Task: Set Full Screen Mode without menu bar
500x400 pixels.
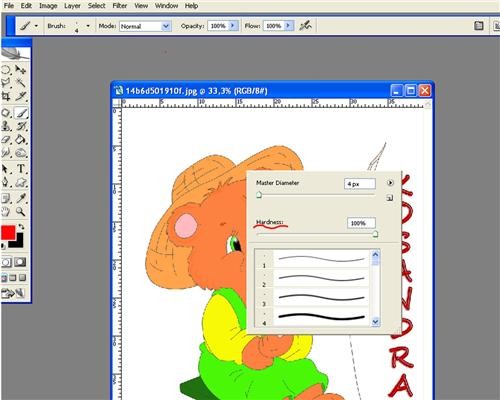Action: 22,277
